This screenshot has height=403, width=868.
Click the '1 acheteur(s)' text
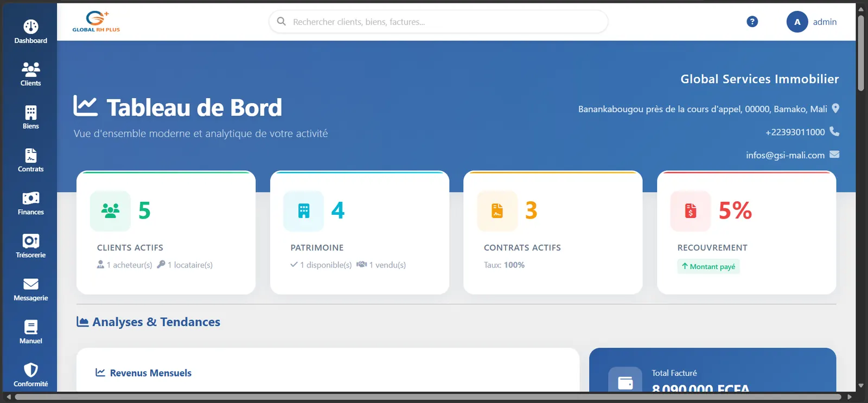[129, 265]
